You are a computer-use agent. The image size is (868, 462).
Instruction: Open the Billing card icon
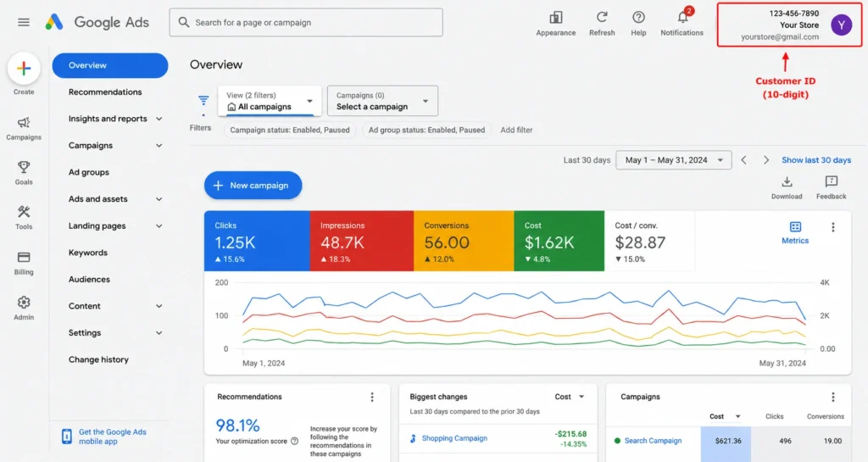[x=24, y=258]
